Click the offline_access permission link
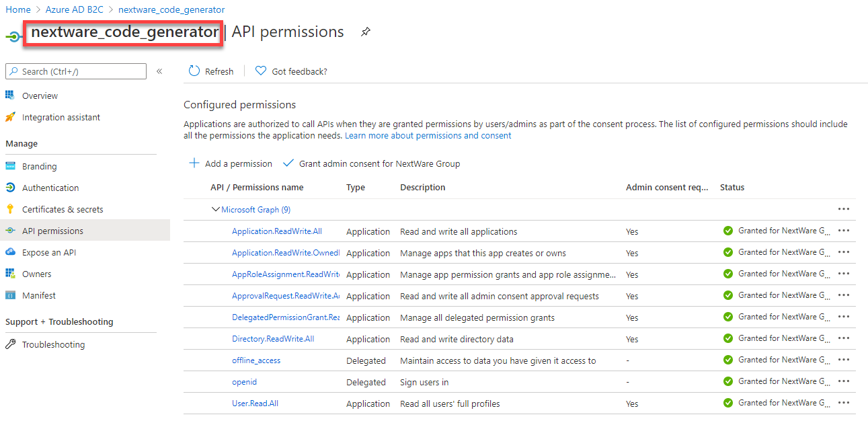868x425 pixels. (x=256, y=360)
